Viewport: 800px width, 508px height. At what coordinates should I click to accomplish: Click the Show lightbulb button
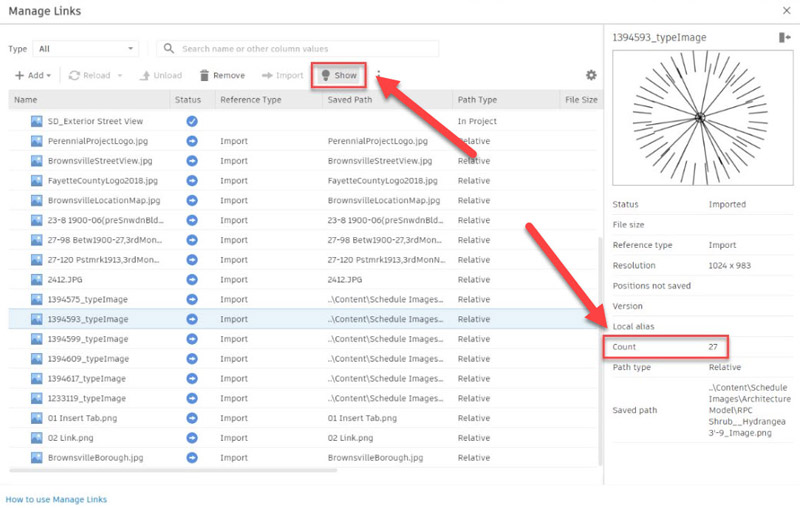(x=337, y=75)
